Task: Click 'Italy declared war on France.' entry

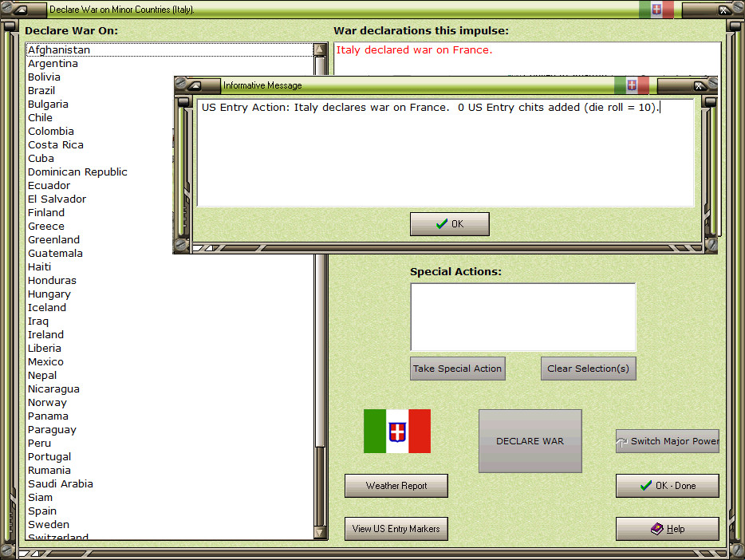Action: pyautogui.click(x=414, y=50)
